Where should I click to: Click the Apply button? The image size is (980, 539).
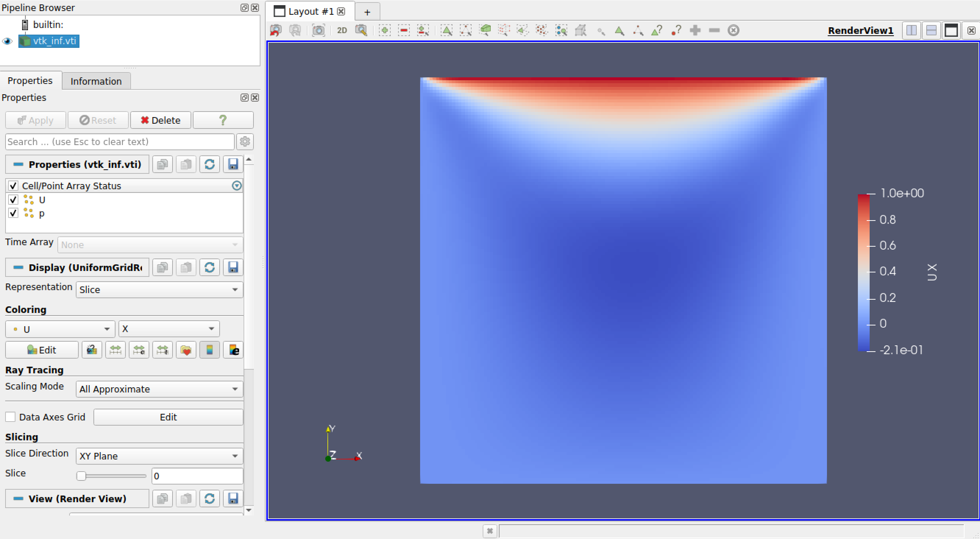(35, 120)
